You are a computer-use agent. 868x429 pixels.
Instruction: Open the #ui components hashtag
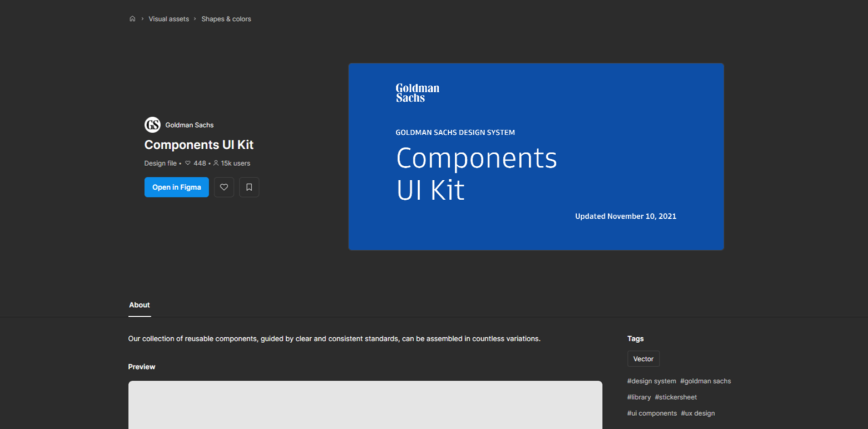(652, 413)
